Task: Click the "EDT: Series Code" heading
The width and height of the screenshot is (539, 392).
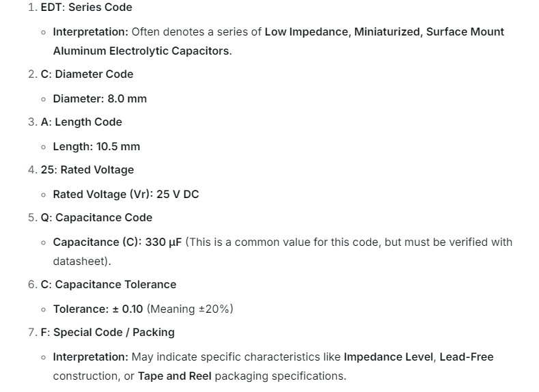Action: point(86,8)
